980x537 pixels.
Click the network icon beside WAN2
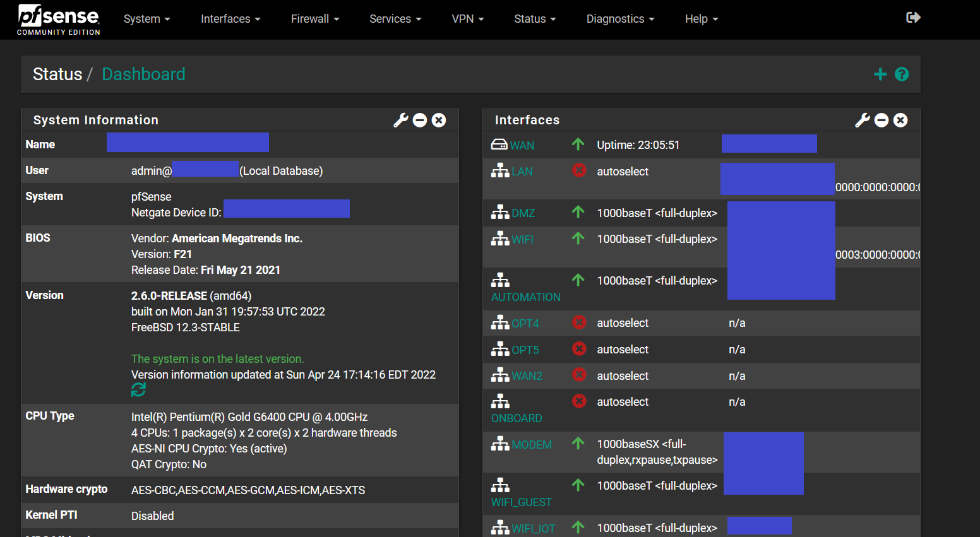pos(500,375)
